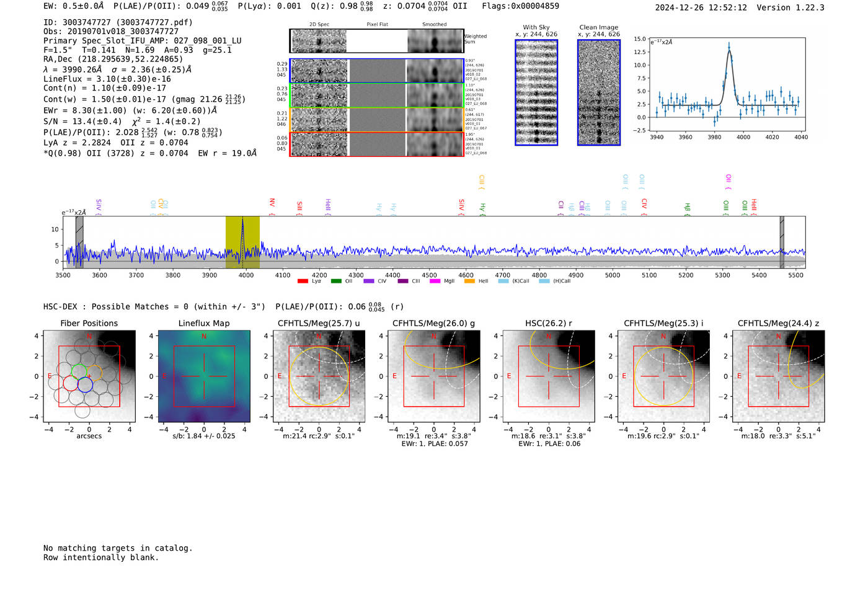
Task: Select the CFHTLS/Meg(26.0) g cutout image
Action: point(434,376)
